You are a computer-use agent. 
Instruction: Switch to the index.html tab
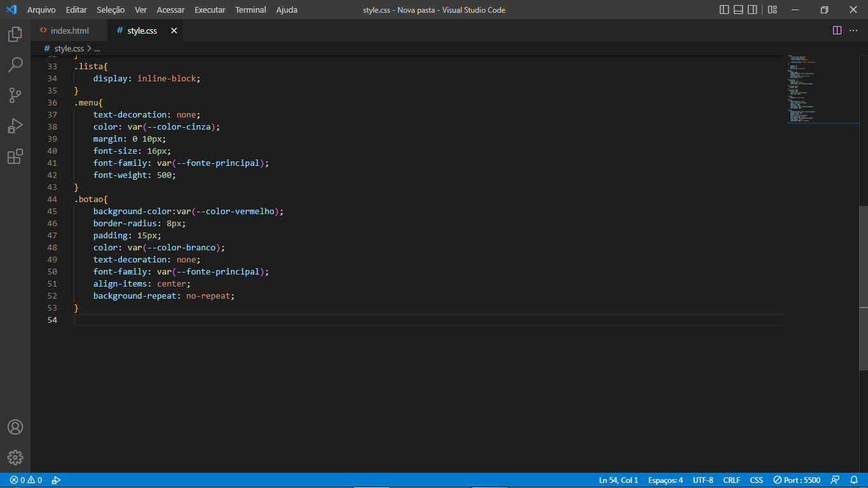pos(69,30)
